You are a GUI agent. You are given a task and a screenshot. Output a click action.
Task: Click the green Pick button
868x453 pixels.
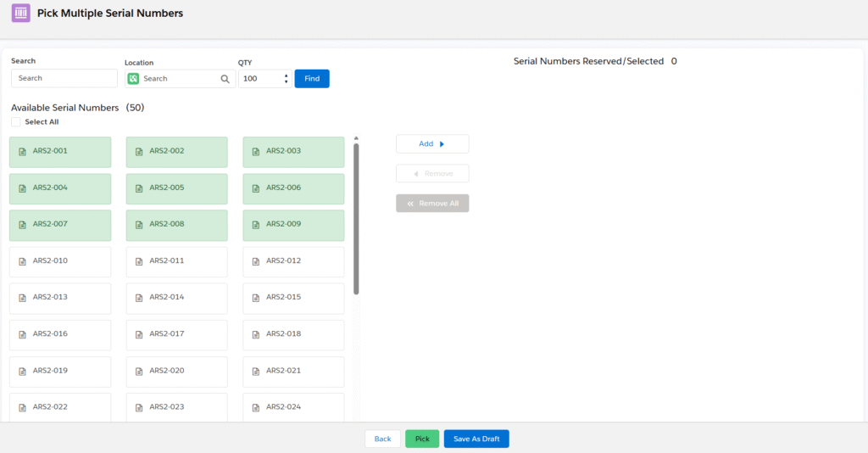tap(422, 439)
